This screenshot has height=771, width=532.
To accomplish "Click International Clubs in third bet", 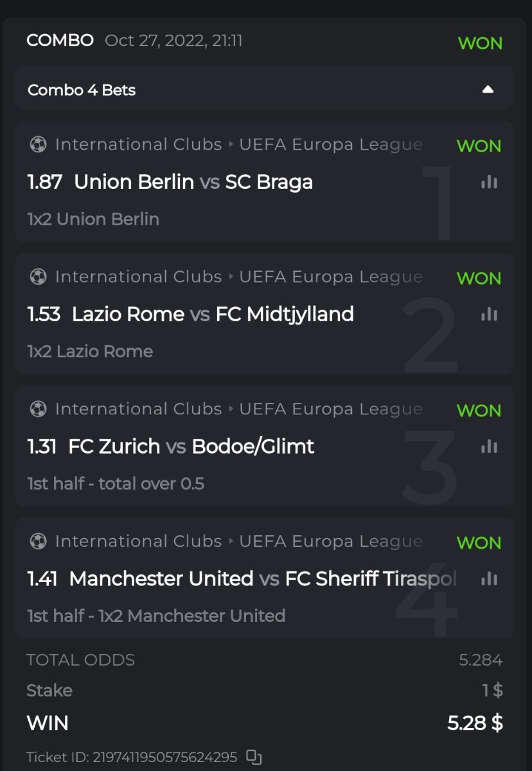I will pos(138,409).
